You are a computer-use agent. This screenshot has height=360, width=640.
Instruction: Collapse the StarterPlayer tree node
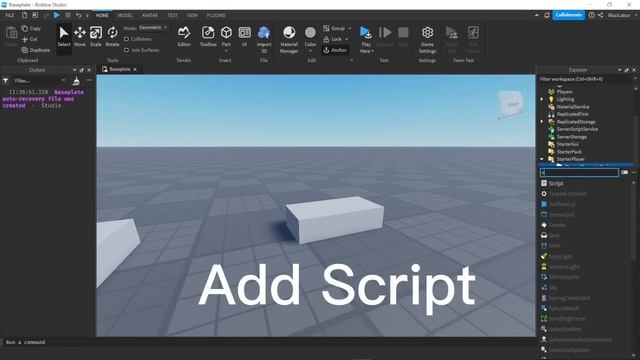pos(542,159)
